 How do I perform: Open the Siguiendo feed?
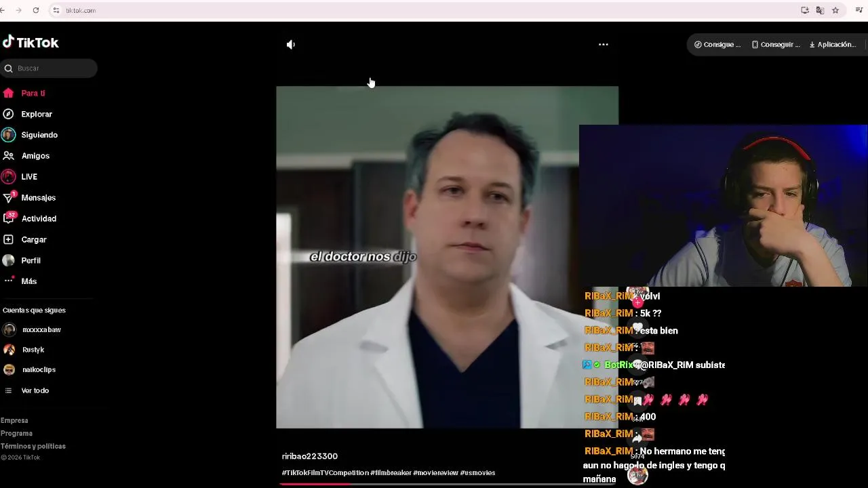point(39,135)
